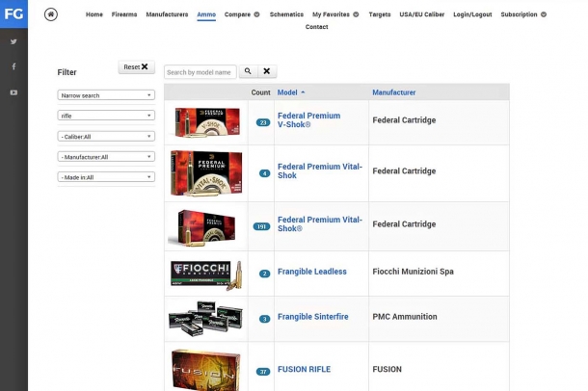The width and height of the screenshot is (588, 391).
Task: Open the Manufacturer:All dropdown
Action: (x=106, y=157)
